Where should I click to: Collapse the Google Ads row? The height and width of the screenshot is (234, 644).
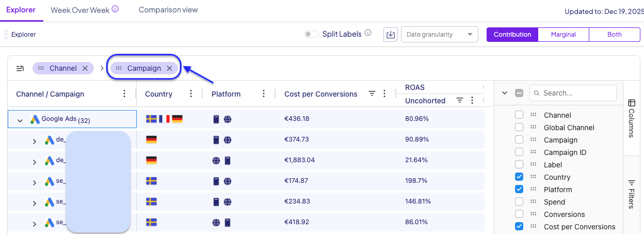click(20, 120)
